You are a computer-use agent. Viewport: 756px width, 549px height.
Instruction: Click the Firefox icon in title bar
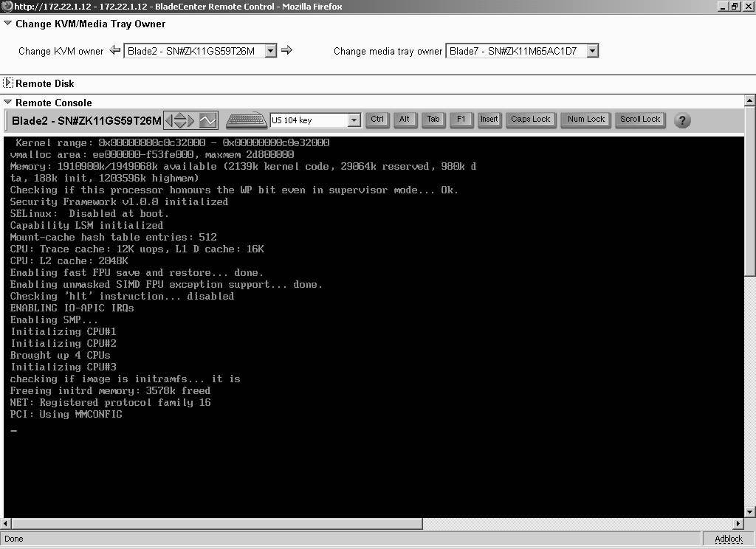[x=7, y=7]
